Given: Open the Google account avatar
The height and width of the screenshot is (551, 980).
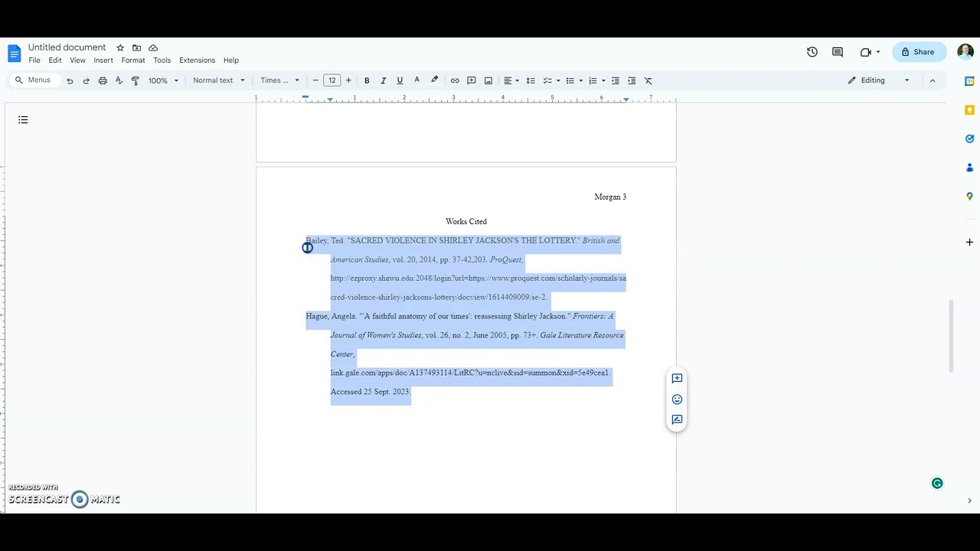Looking at the screenshot, I should pos(965,52).
